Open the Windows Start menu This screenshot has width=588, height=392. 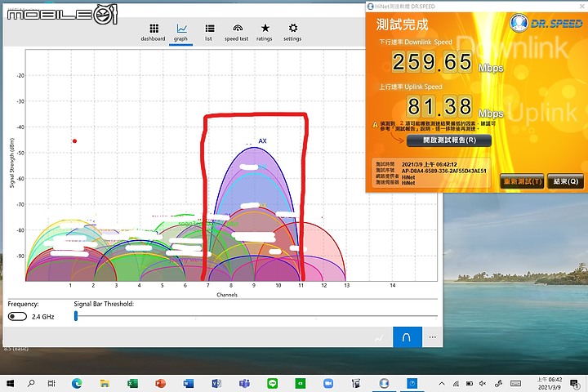[x=10, y=383]
